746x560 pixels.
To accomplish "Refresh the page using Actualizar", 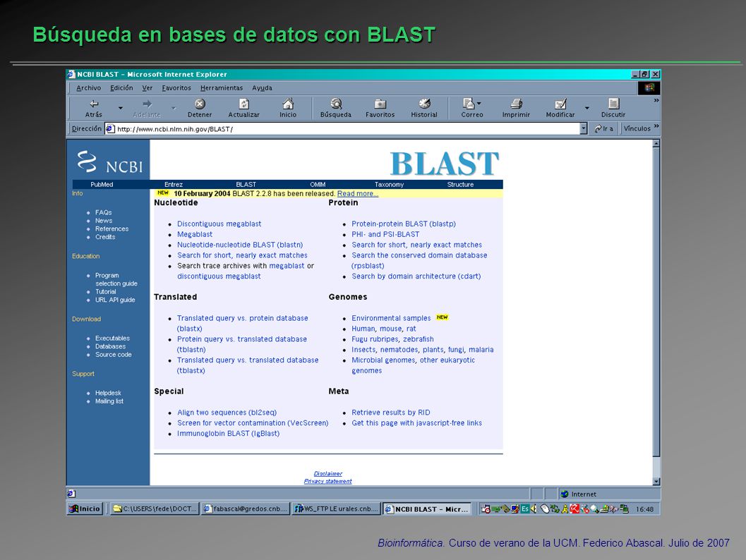I will pos(244,108).
